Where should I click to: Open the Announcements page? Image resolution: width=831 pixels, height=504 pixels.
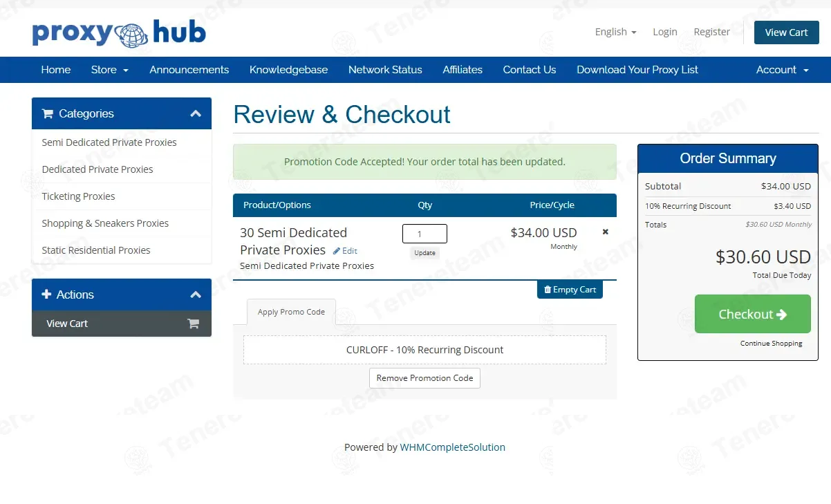click(189, 70)
